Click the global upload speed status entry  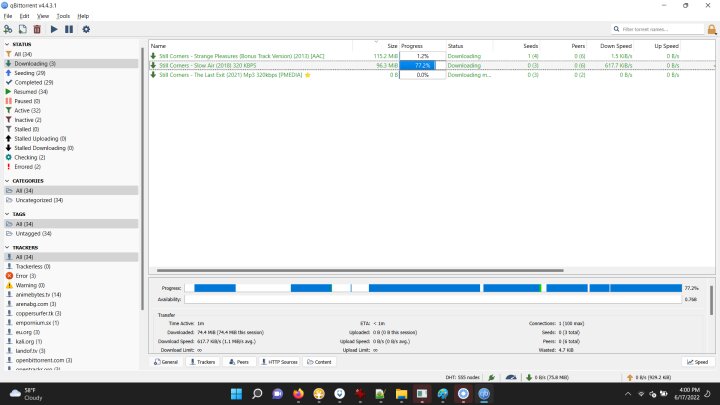click(649, 377)
